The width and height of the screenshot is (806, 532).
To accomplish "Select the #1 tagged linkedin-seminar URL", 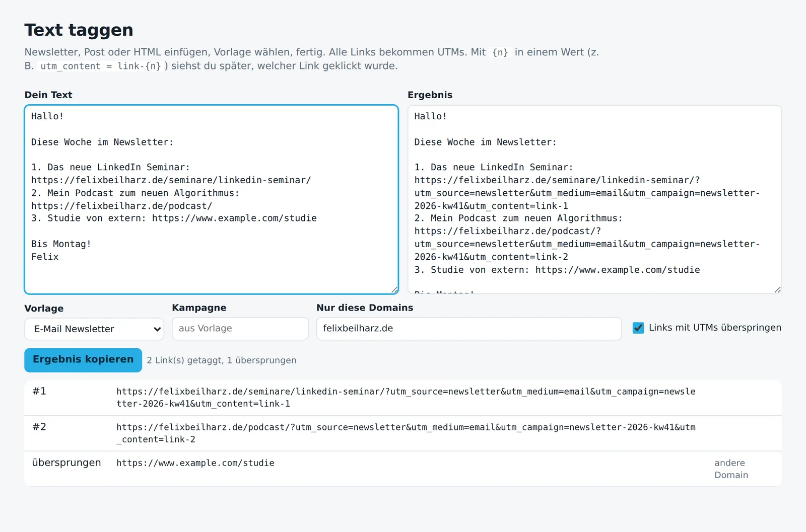I will tap(406, 398).
